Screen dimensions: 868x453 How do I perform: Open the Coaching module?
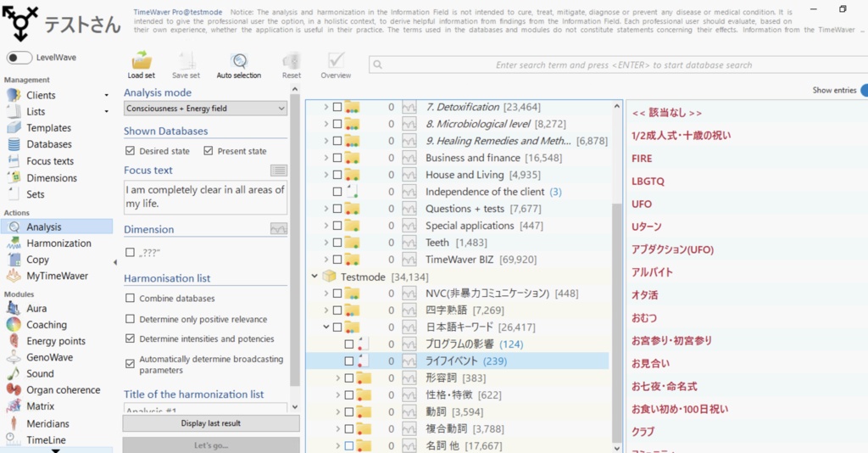47,325
